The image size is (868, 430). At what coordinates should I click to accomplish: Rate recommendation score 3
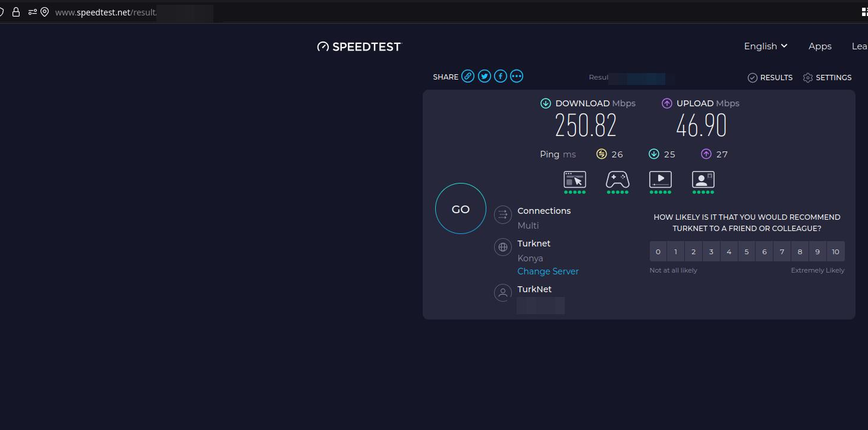click(x=711, y=252)
